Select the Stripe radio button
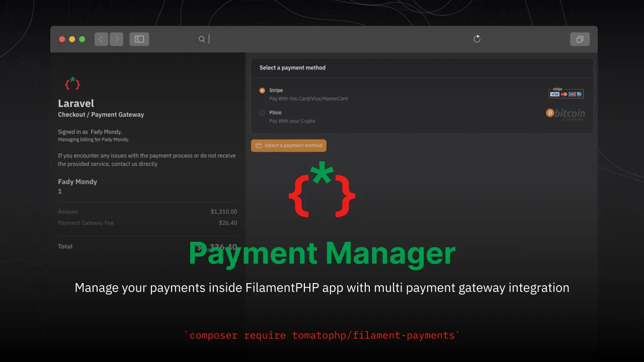This screenshot has width=644, height=362. (x=262, y=90)
